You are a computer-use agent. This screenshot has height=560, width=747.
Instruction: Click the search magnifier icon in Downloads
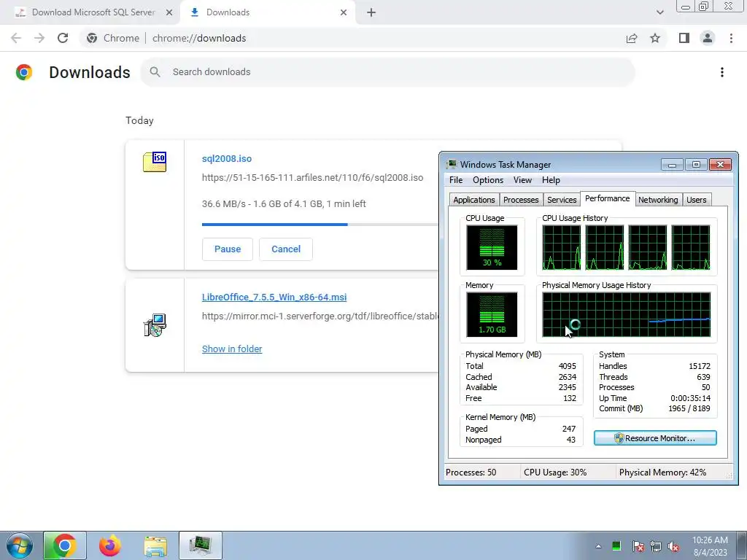coord(155,72)
